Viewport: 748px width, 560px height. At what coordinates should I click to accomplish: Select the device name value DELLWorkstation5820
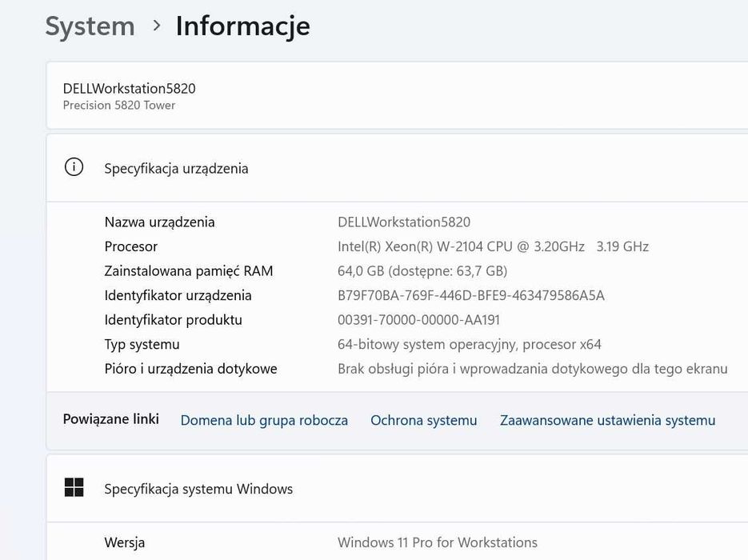tap(404, 222)
